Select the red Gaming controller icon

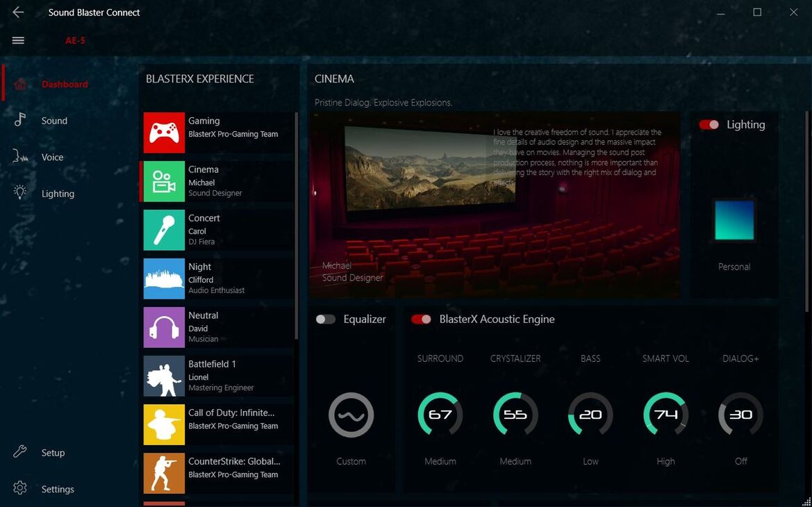tap(164, 133)
